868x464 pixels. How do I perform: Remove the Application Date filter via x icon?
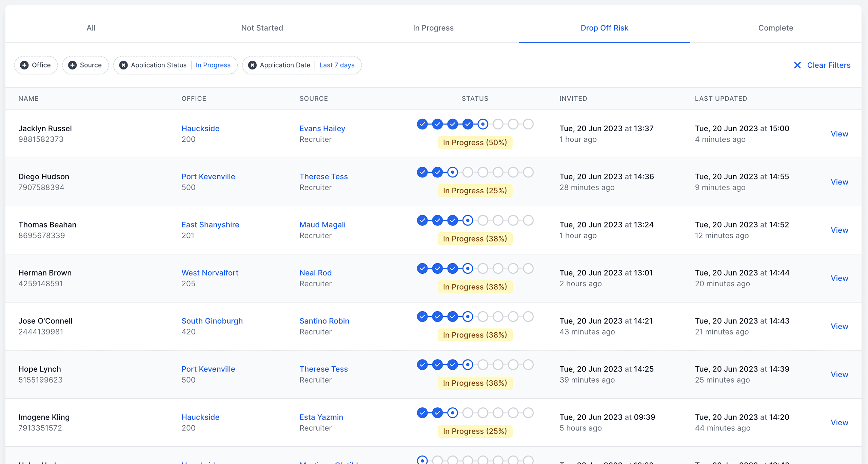tap(252, 65)
